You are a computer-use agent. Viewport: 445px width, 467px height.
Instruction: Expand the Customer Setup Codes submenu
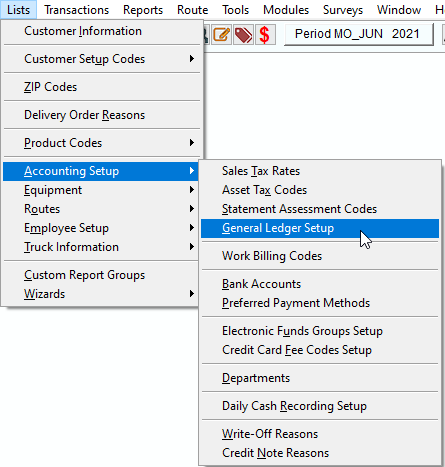(x=102, y=59)
